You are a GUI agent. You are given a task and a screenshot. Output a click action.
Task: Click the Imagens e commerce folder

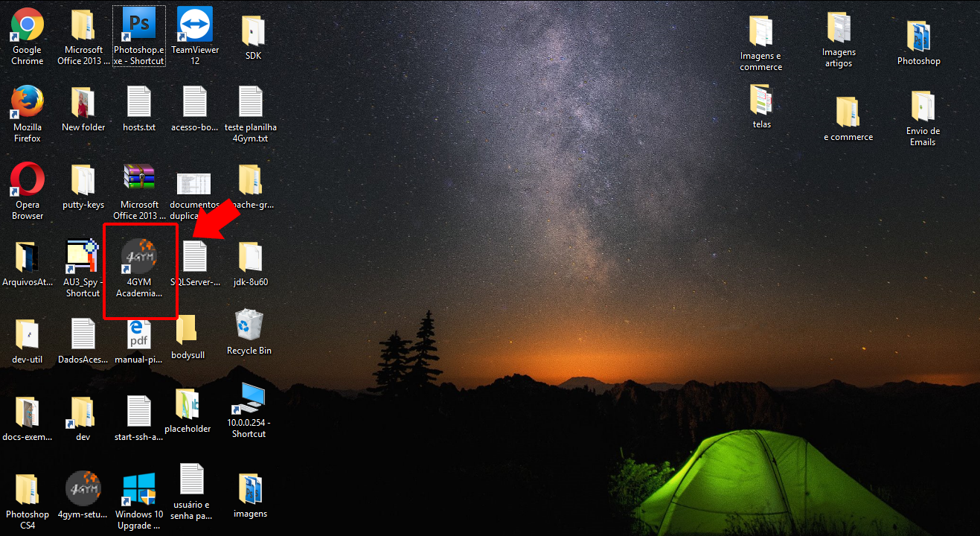[760, 31]
